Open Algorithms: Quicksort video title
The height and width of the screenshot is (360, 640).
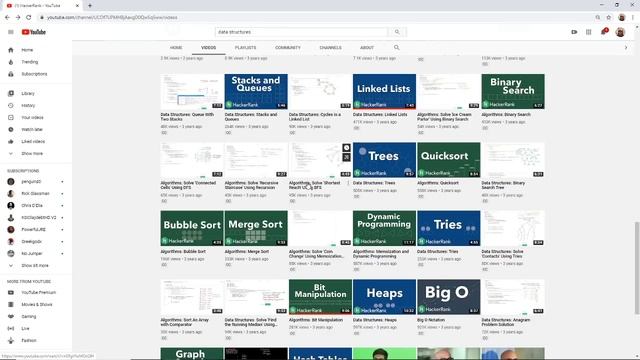pyautogui.click(x=438, y=183)
